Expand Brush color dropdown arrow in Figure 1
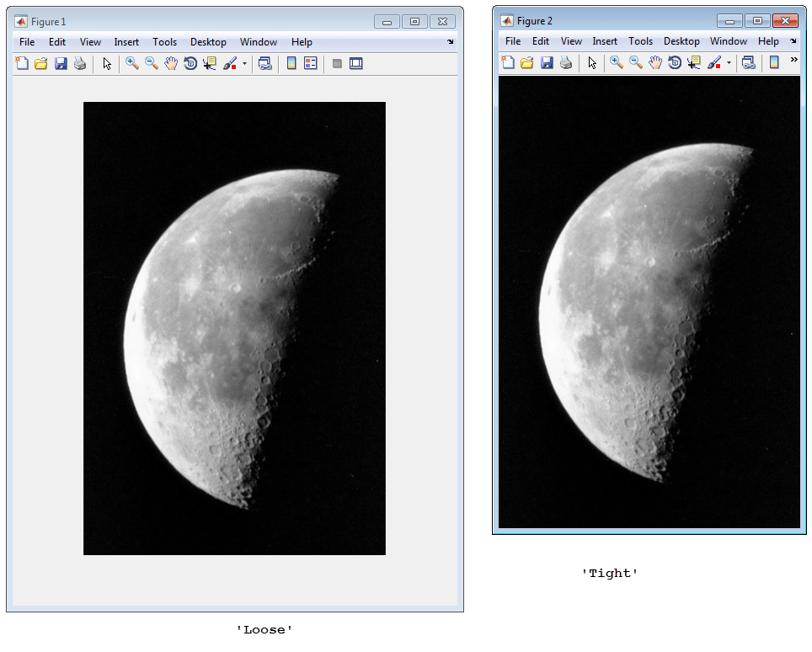Image resolution: width=812 pixels, height=652 pixels. click(x=244, y=63)
